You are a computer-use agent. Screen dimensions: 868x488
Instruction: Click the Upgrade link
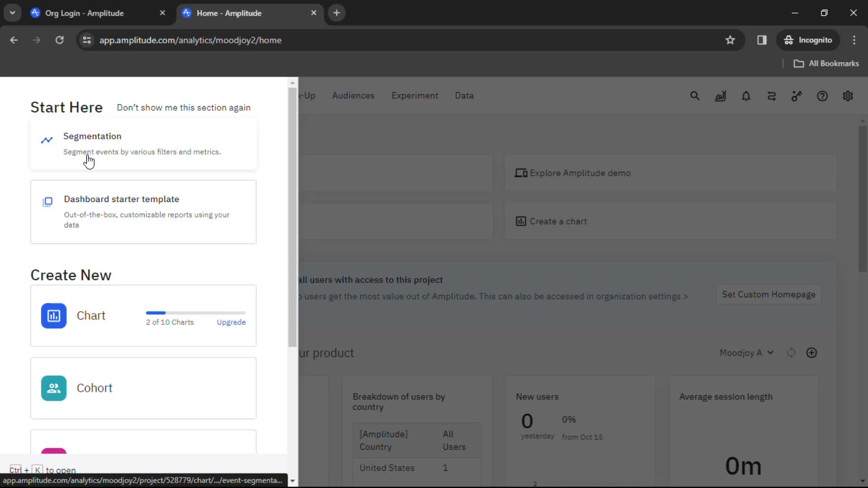[231, 322]
